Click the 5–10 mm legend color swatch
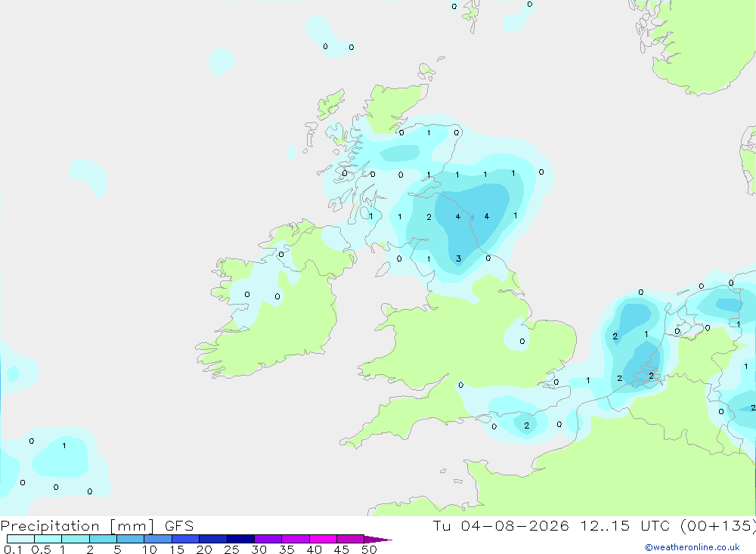Screen dimensions: 756x554 click(131, 539)
